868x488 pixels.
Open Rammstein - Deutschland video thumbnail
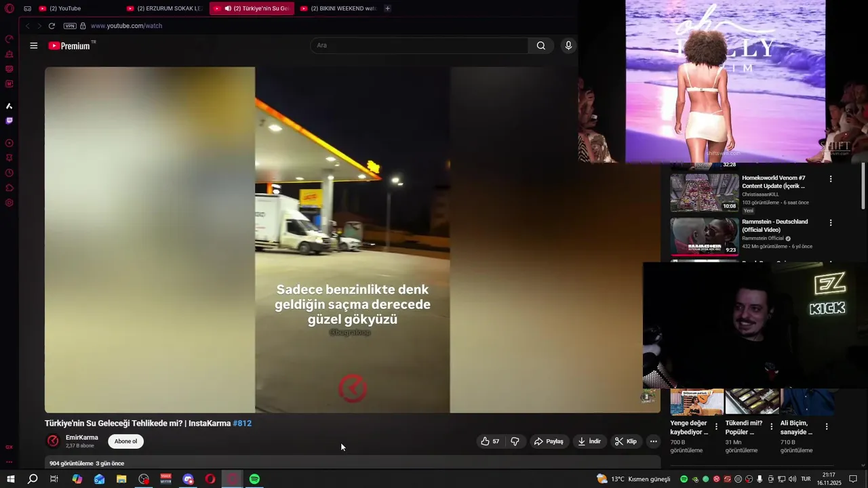click(x=705, y=237)
